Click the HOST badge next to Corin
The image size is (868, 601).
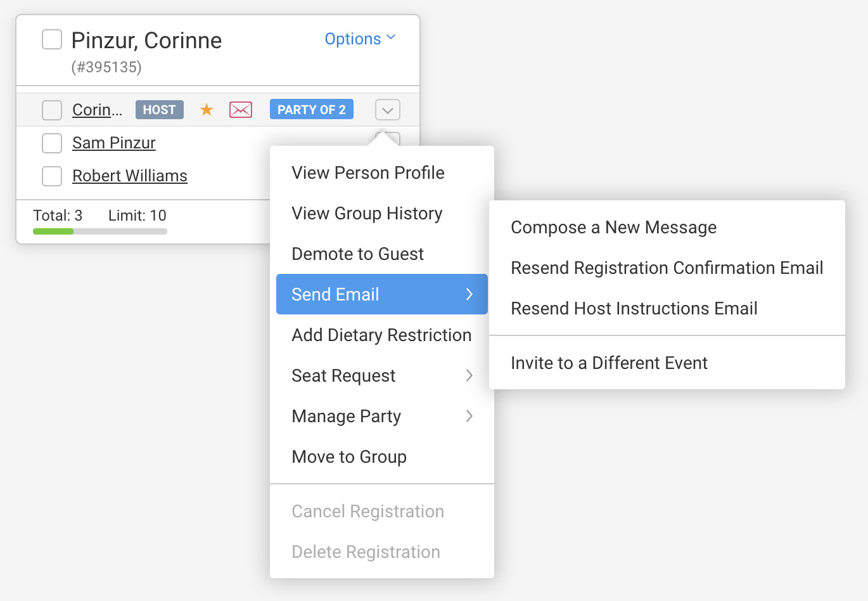[159, 110]
